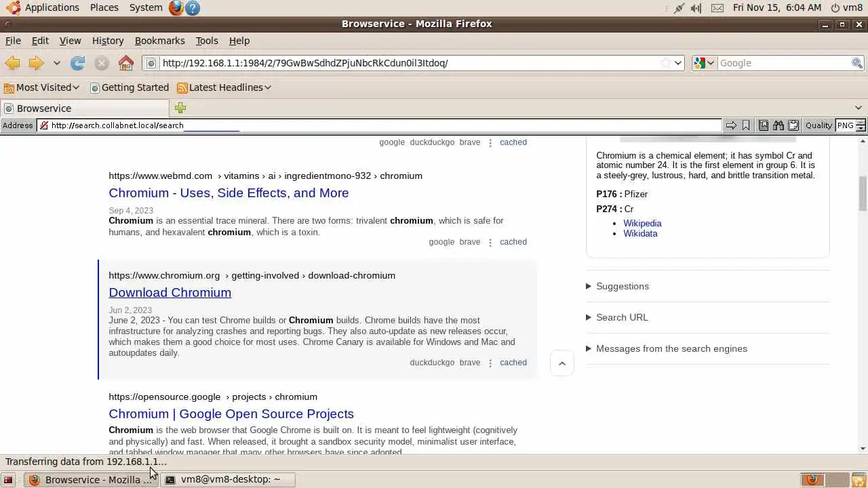This screenshot has width=868, height=488.
Task: Click the Browservice insecure-connection lock icon
Action: point(43,125)
